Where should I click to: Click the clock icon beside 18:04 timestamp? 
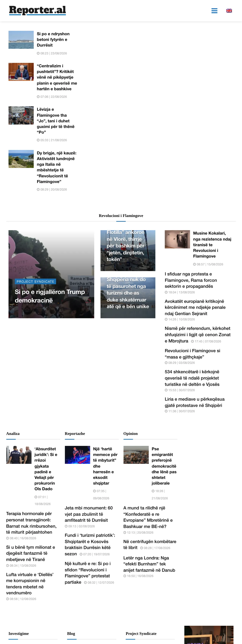pos(166,292)
